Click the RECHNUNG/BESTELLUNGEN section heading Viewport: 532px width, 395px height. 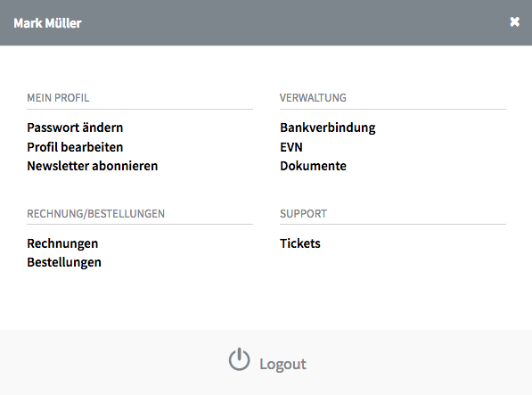(95, 213)
